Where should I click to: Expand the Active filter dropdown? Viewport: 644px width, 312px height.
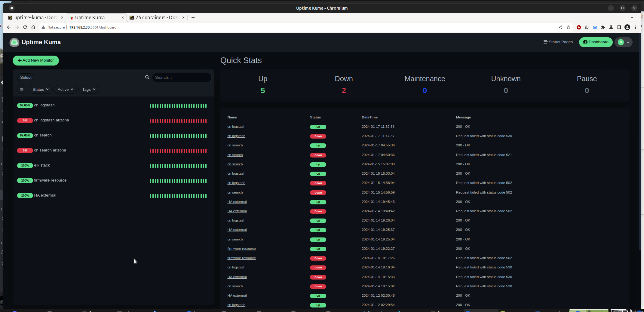click(x=65, y=90)
